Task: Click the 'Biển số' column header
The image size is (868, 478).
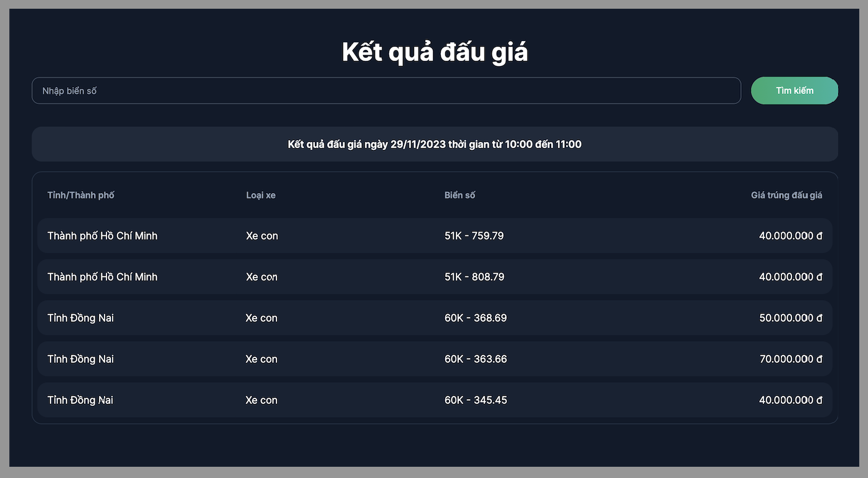Action: [460, 195]
